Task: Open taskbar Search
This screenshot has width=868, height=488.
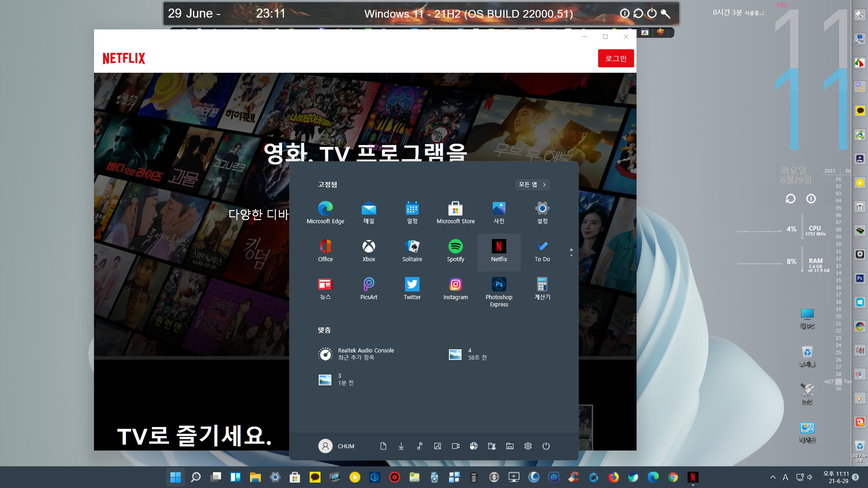Action: pyautogui.click(x=196, y=477)
